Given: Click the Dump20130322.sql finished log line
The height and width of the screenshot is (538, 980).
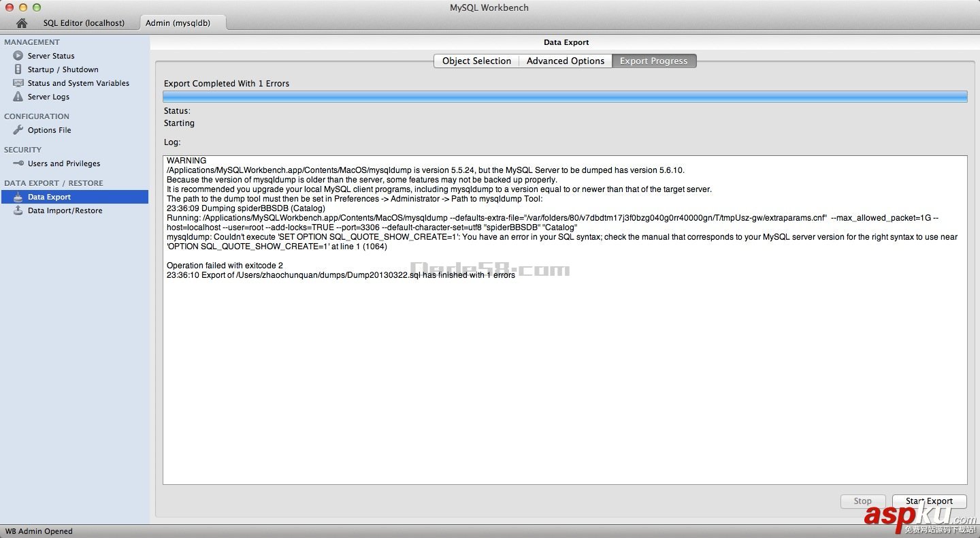Looking at the screenshot, I should click(341, 275).
